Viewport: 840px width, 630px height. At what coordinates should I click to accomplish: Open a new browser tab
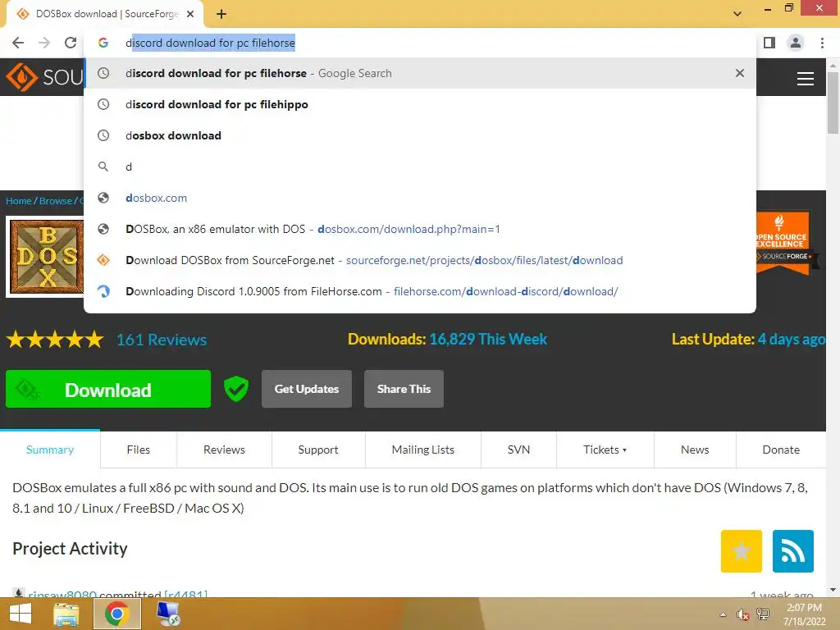coord(221,14)
